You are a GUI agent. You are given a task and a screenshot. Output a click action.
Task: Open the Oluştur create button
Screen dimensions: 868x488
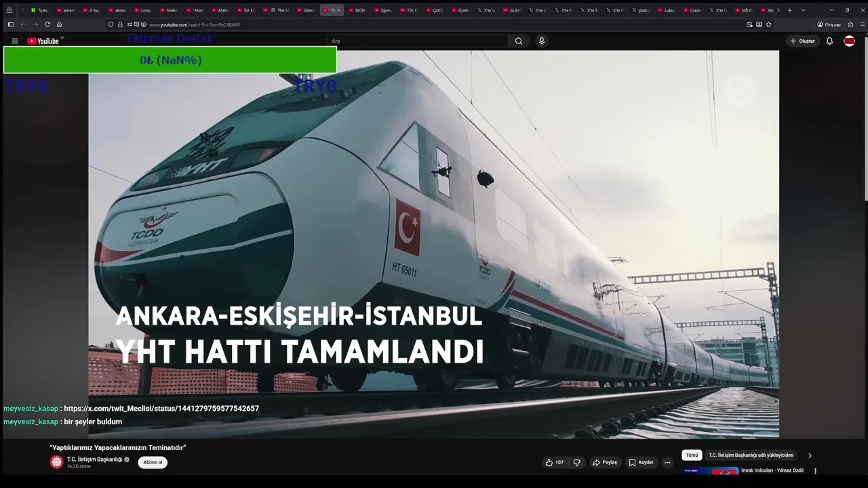802,41
